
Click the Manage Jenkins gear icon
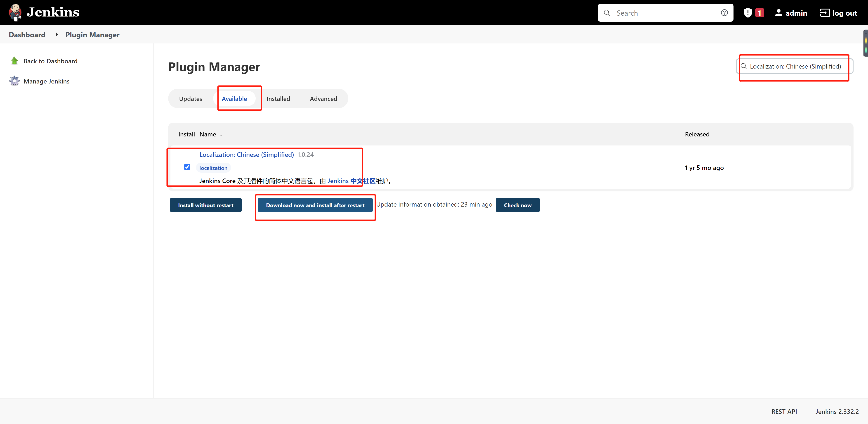coord(14,81)
